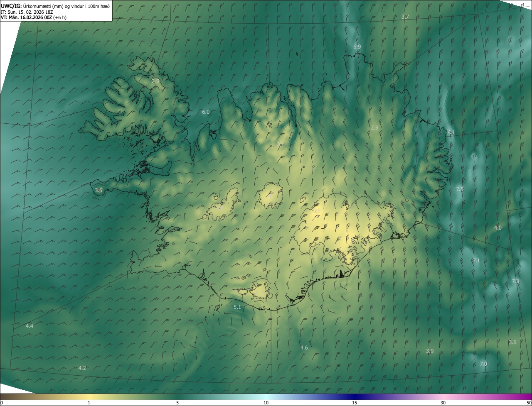Click the color scale tick label 0
The image size is (532, 406).
tap(2, 403)
